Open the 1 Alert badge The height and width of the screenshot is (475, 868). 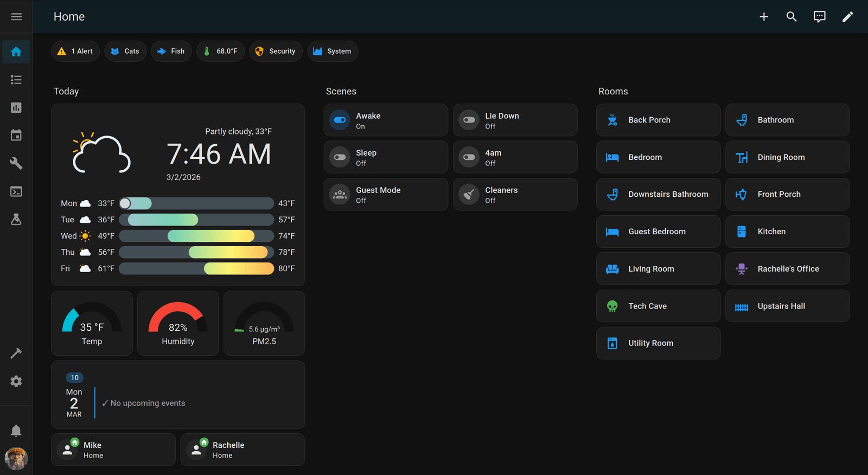(x=75, y=52)
